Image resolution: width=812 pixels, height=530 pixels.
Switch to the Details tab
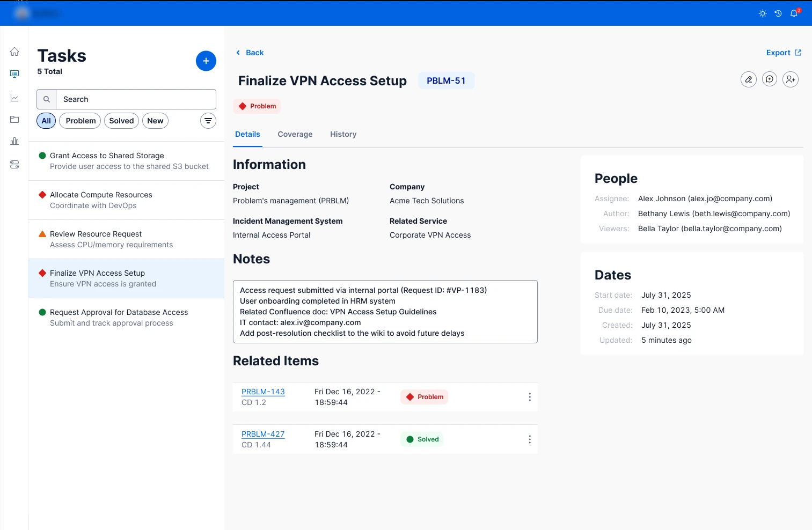tap(247, 134)
